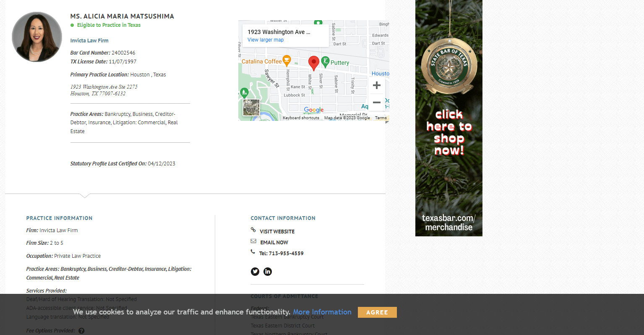Click Statutory Profile Last Certified On date
The width and height of the screenshot is (644, 335).
pyautogui.click(x=123, y=164)
